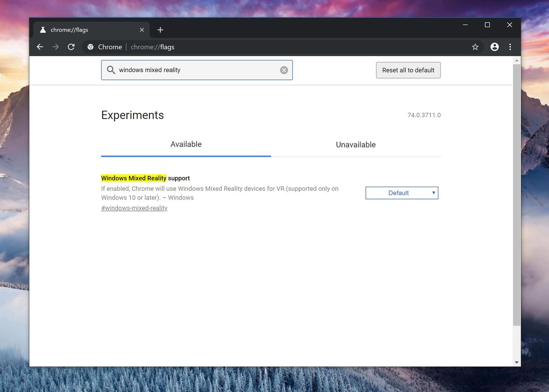Close the Chrome window
Screen dimensions: 549x392
(510, 25)
